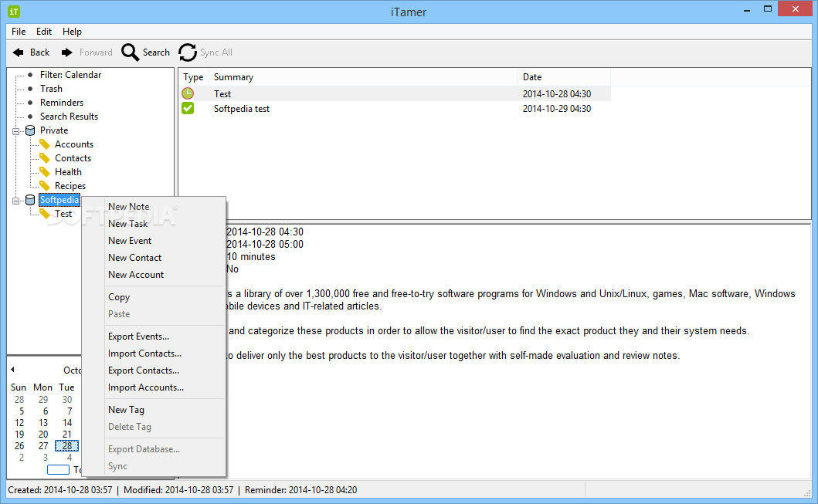This screenshot has height=504, width=818.
Task: Select the Health tag label
Action: [x=68, y=172]
